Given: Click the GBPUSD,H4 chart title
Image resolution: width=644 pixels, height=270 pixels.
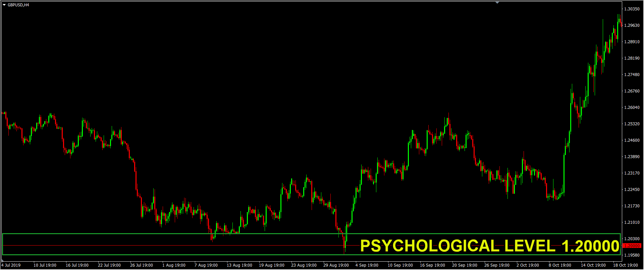Looking at the screenshot, I should [18, 5].
